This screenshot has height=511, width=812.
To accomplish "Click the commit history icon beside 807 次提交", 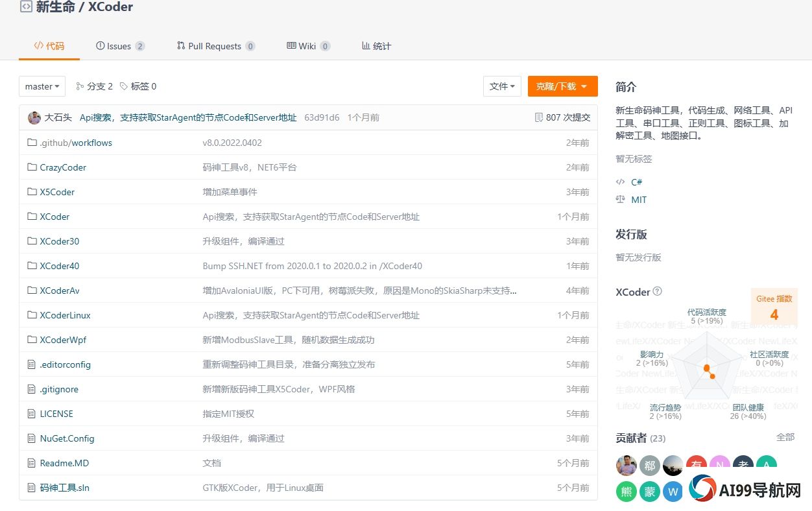I will tap(538, 117).
